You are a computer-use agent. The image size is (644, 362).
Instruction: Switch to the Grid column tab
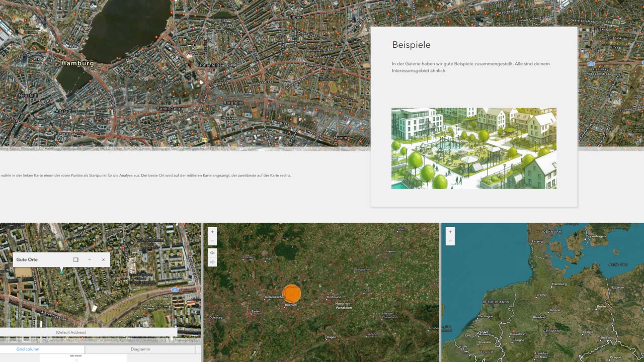28,349
